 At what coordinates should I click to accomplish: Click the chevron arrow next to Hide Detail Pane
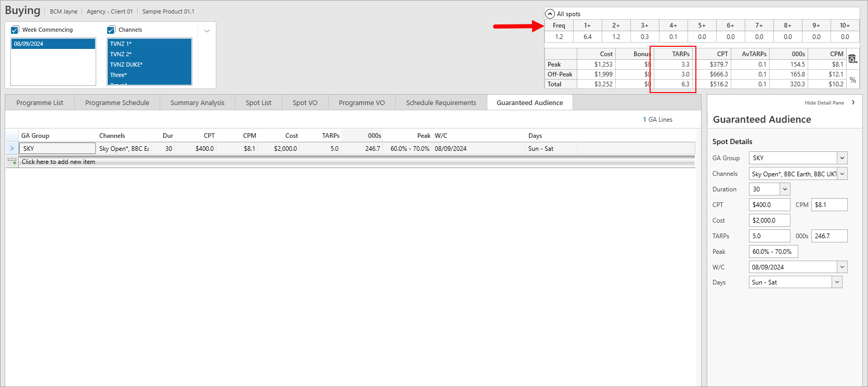point(853,102)
